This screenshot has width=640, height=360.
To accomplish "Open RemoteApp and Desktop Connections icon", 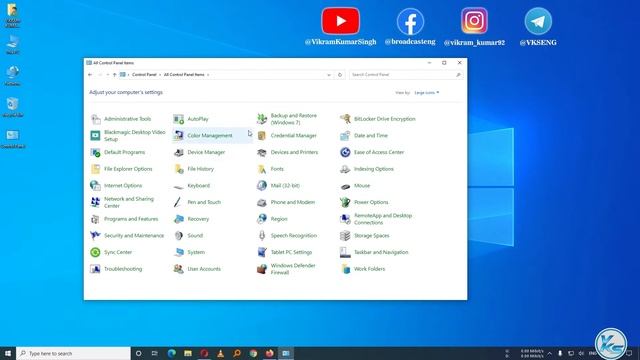I will point(345,219).
